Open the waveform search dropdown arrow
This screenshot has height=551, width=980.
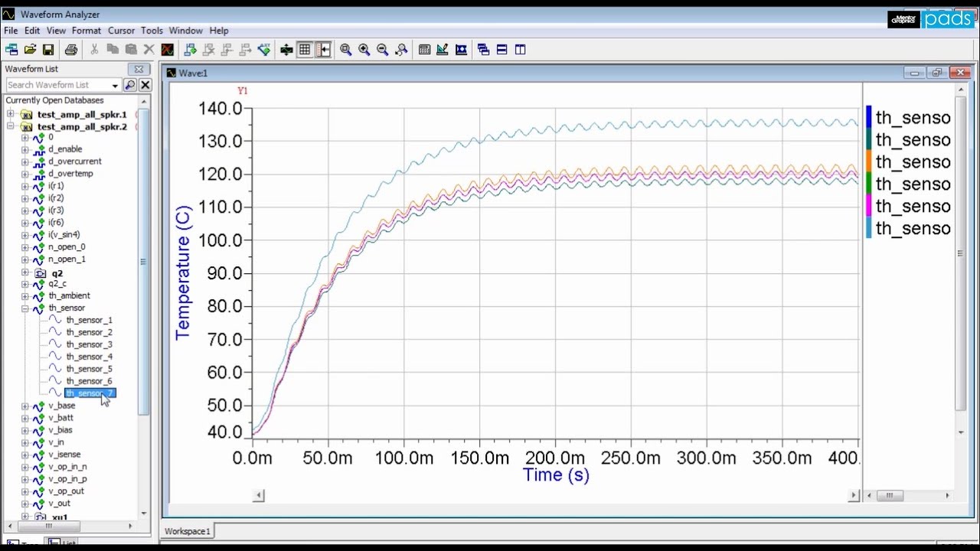[115, 85]
